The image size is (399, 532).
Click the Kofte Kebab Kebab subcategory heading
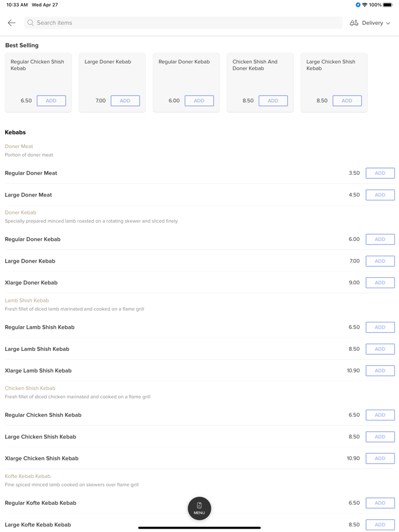pos(27,476)
